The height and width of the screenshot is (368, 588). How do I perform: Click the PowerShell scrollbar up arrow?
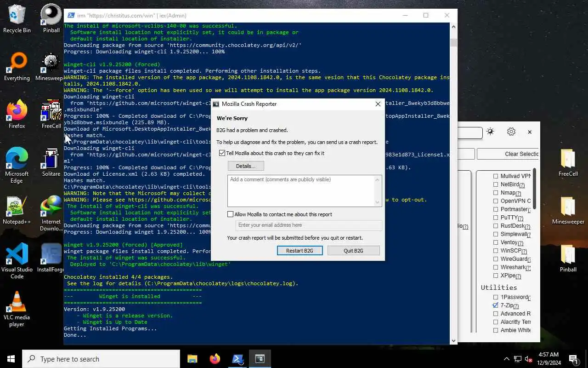tap(454, 26)
